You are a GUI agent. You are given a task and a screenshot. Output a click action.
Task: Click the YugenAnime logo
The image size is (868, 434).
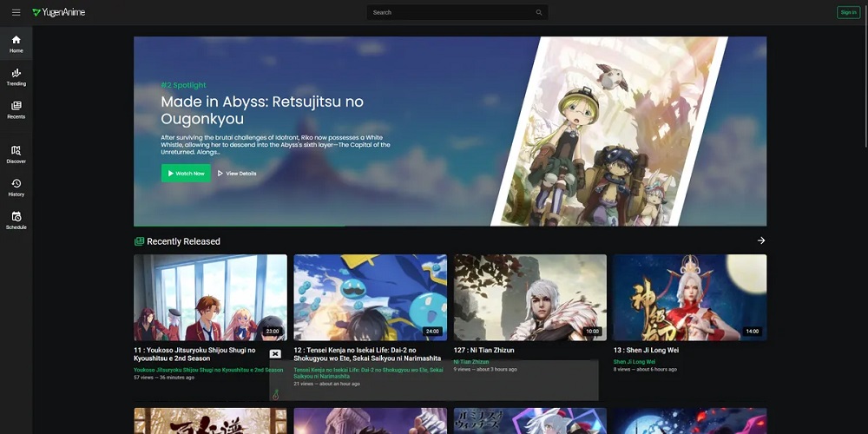[59, 12]
